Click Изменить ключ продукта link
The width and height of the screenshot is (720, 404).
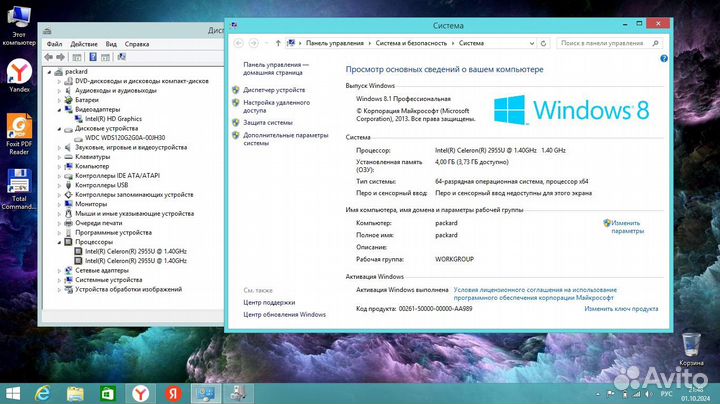(x=621, y=309)
